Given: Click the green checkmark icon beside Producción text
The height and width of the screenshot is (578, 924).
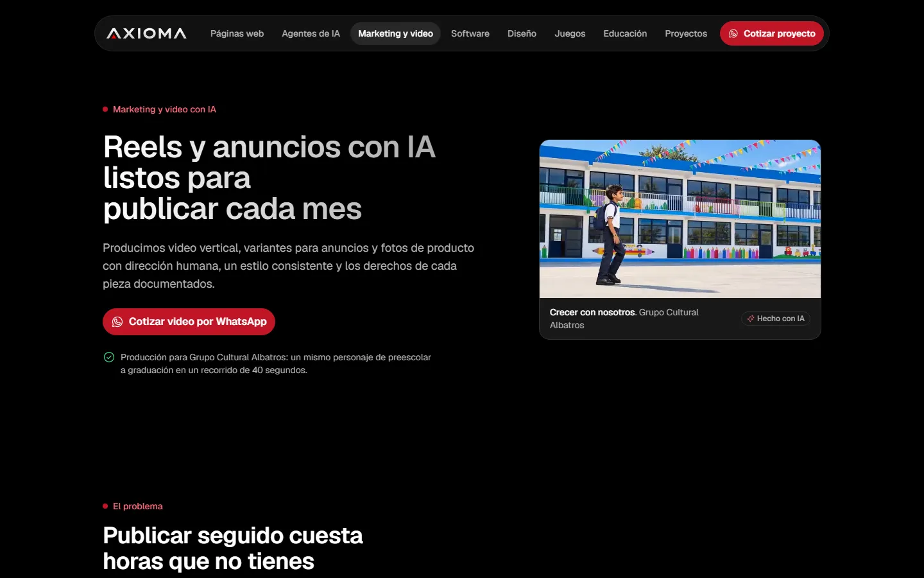Looking at the screenshot, I should pyautogui.click(x=109, y=357).
